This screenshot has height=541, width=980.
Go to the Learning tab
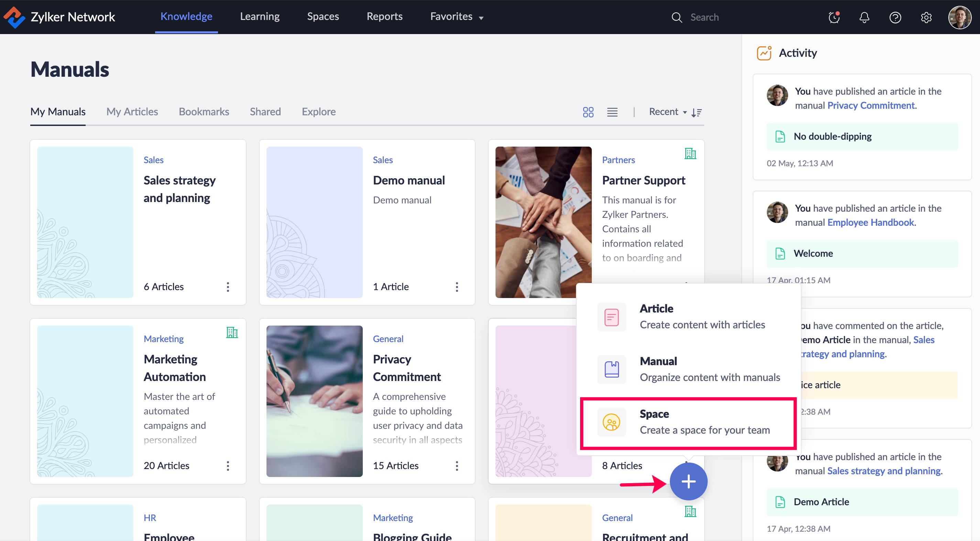click(x=260, y=17)
